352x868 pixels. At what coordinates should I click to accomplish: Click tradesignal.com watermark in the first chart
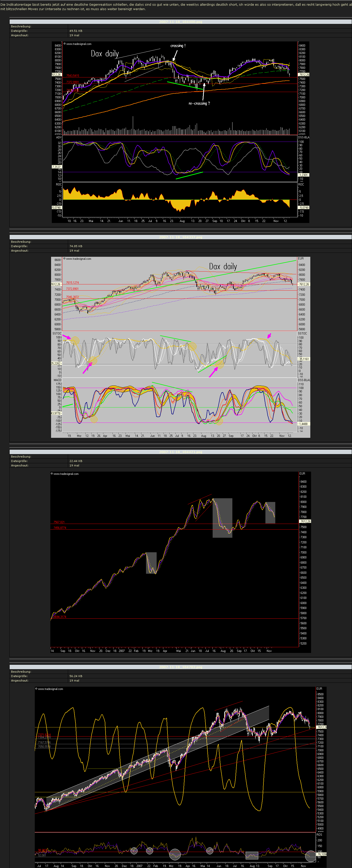pos(78,44)
